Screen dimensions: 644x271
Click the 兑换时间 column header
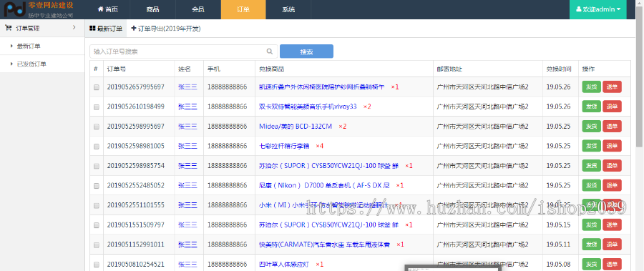pos(559,69)
